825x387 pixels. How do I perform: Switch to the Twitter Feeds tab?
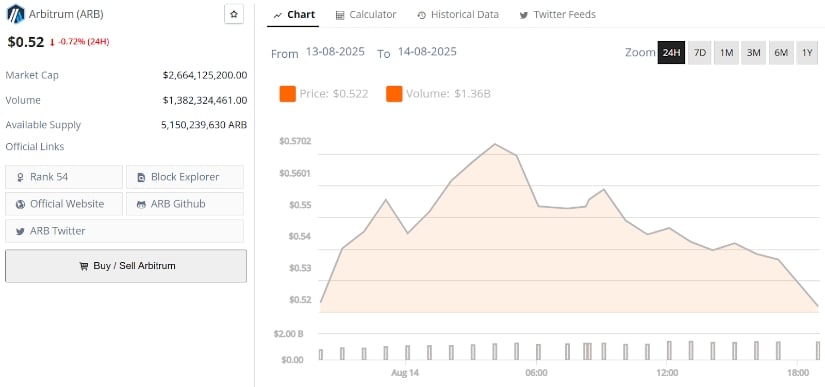pyautogui.click(x=558, y=15)
